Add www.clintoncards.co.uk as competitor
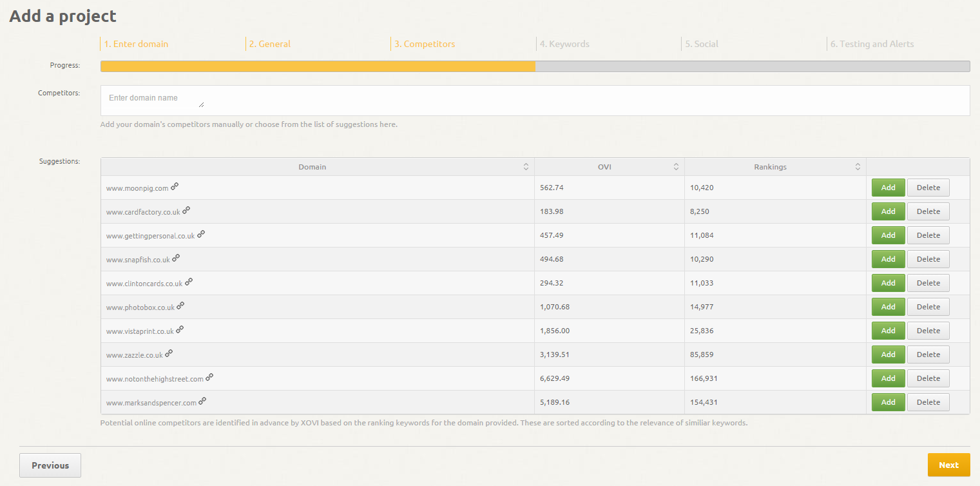 pos(889,283)
